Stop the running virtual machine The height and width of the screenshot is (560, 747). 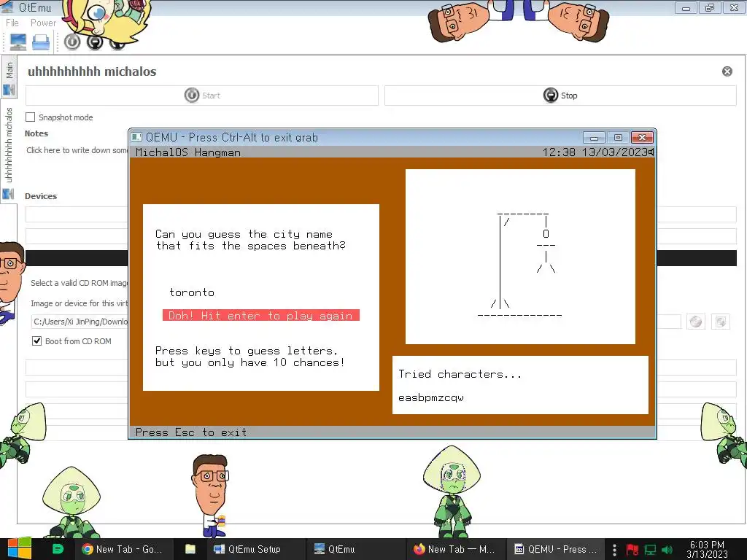tap(560, 96)
